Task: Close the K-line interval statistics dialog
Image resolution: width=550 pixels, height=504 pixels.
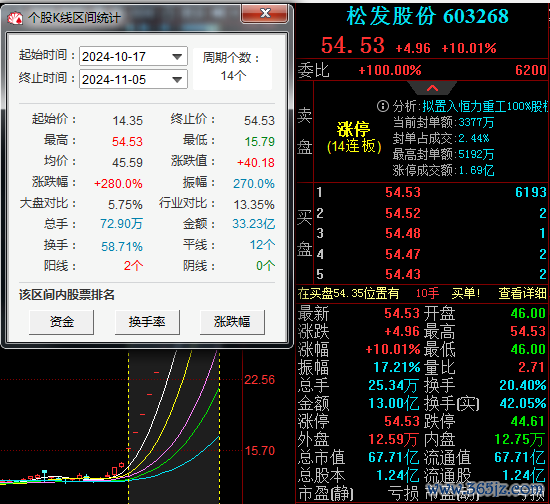Action: (x=265, y=14)
